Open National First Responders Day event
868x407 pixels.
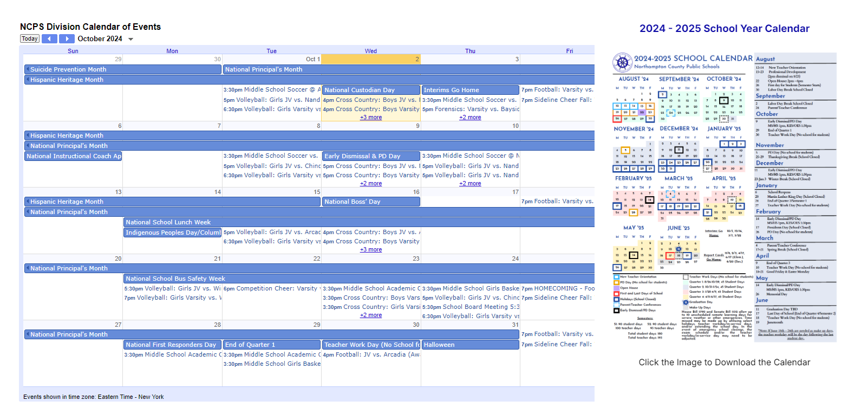click(172, 345)
